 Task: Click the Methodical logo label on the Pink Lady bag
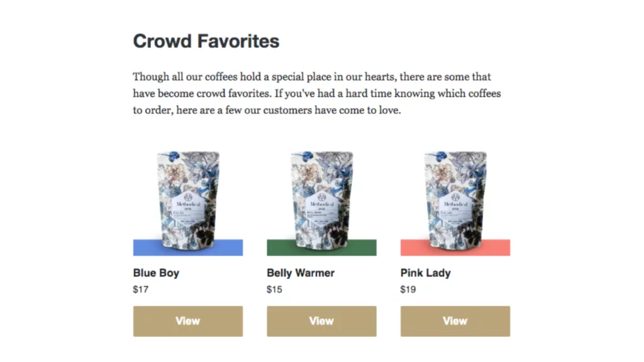[x=455, y=207]
